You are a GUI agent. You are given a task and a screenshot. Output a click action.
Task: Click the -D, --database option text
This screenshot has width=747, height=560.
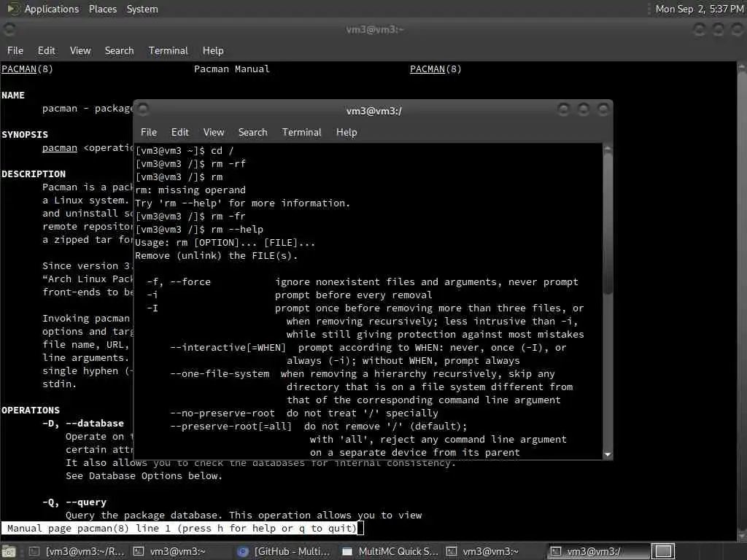(x=83, y=424)
